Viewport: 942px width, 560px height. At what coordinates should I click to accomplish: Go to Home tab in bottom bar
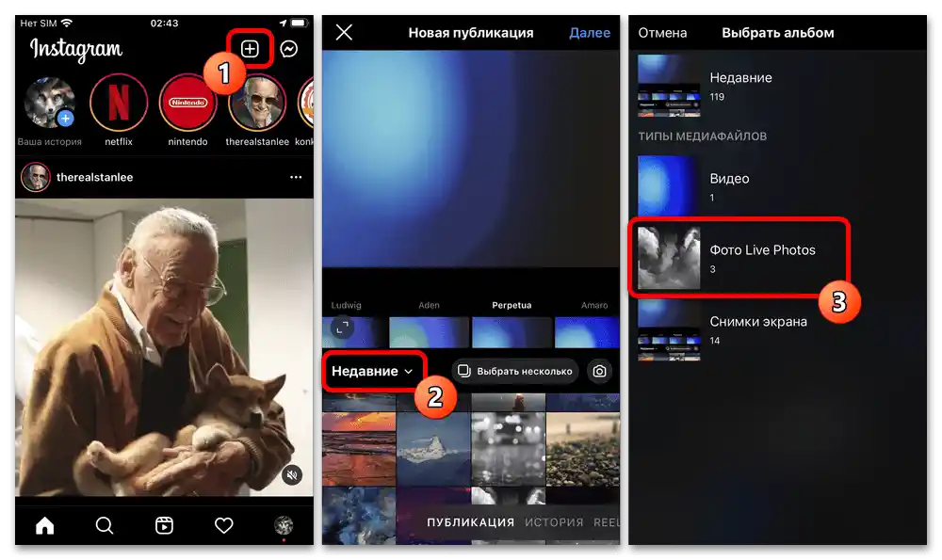point(44,526)
